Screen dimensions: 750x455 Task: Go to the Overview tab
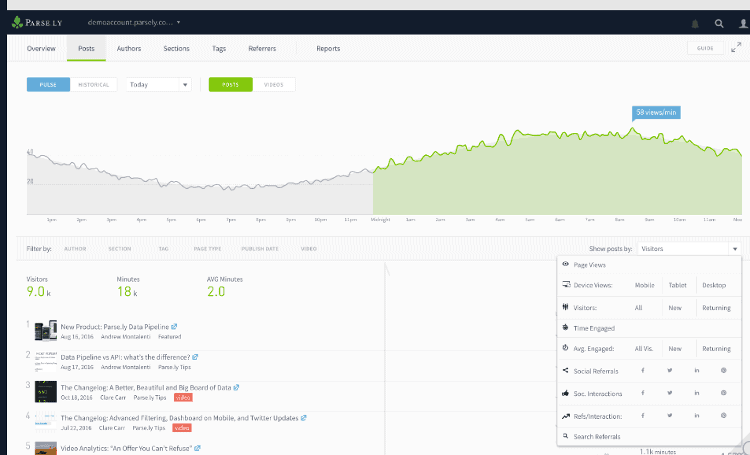pos(41,48)
